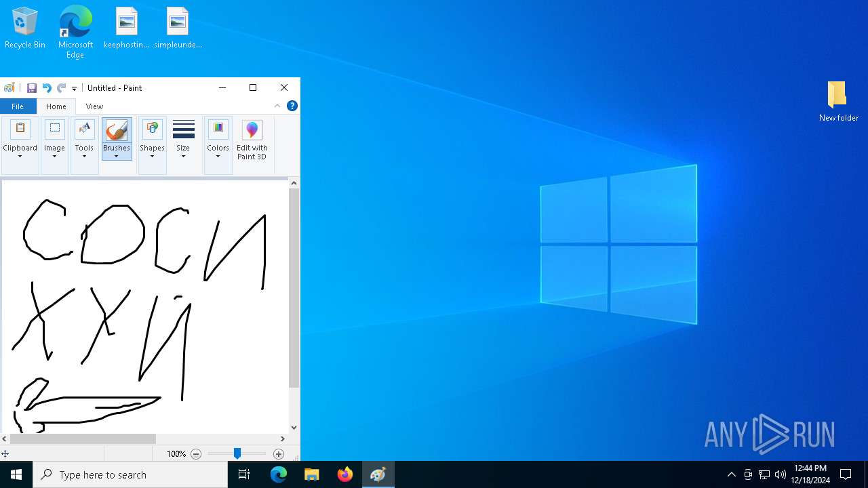Click the Save icon in Paint title bar

(x=32, y=88)
